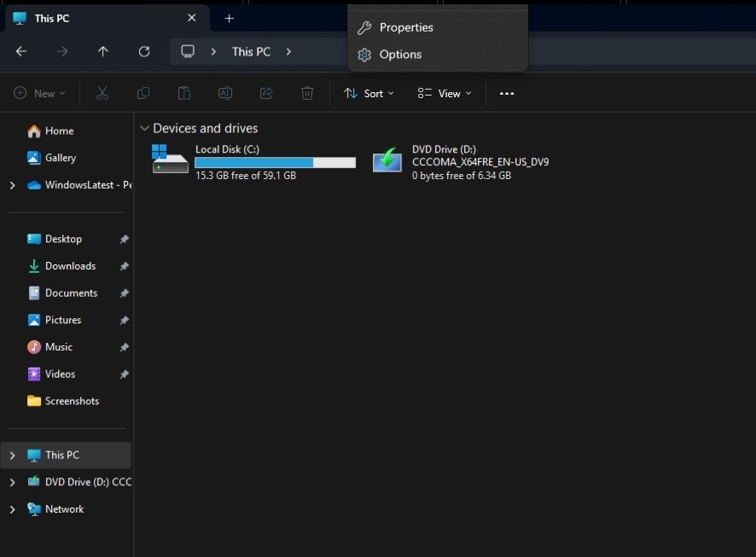The height and width of the screenshot is (557, 756).
Task: Select the DVD Drive D thumbnail
Action: [387, 160]
